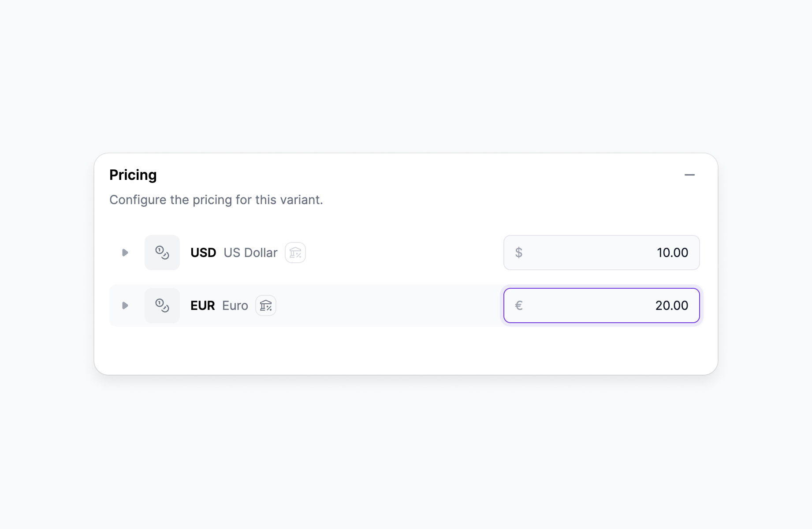The height and width of the screenshot is (529, 812).
Task: Click the Euro currency name
Action: click(235, 305)
